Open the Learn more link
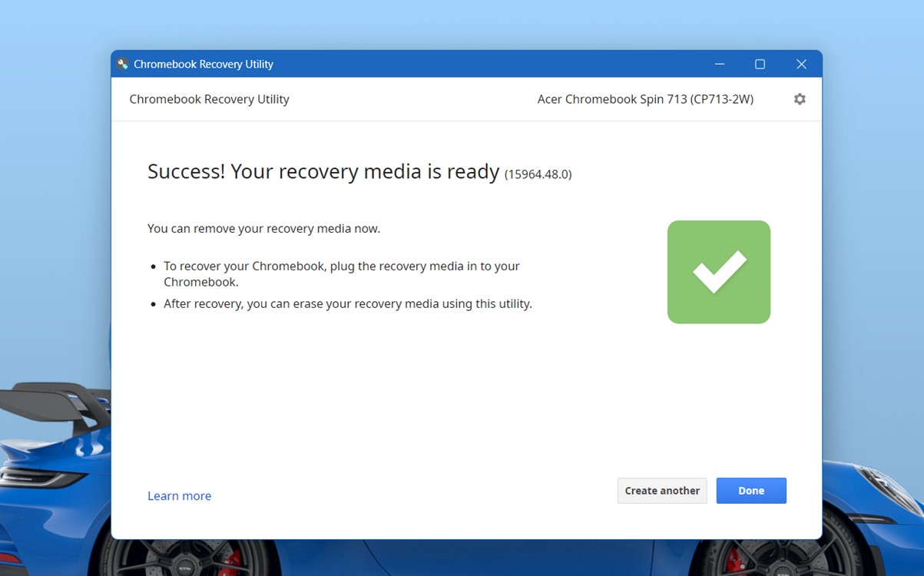Screen dimensions: 924x576 coord(179,495)
